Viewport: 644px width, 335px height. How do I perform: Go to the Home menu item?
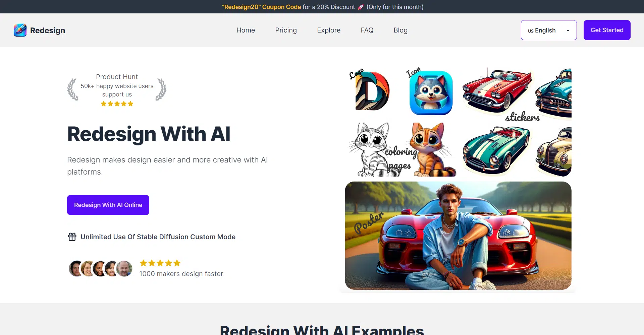(x=246, y=30)
